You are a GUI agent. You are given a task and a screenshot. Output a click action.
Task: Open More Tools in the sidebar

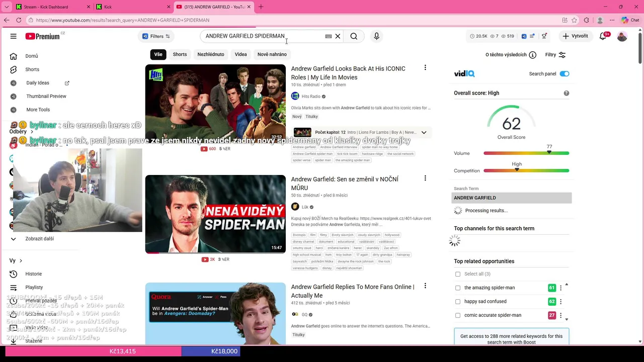(x=38, y=110)
